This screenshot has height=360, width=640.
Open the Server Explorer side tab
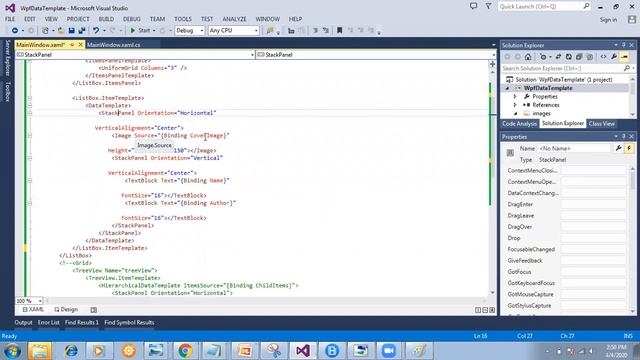tap(7, 58)
